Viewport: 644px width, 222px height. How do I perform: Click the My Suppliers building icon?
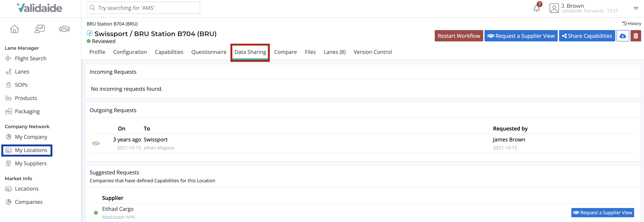pos(9,164)
